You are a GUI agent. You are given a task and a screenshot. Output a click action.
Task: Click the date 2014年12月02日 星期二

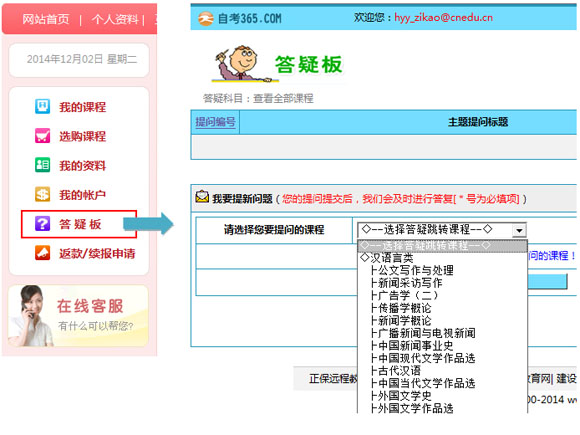point(82,59)
